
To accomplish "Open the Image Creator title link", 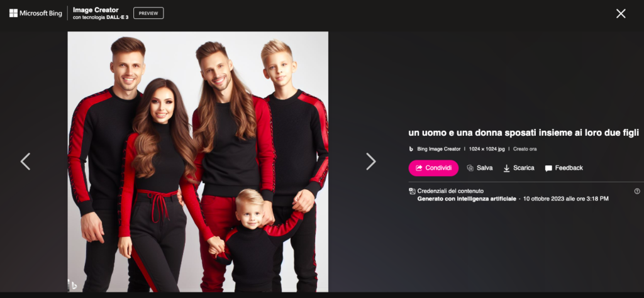I will coord(96,9).
